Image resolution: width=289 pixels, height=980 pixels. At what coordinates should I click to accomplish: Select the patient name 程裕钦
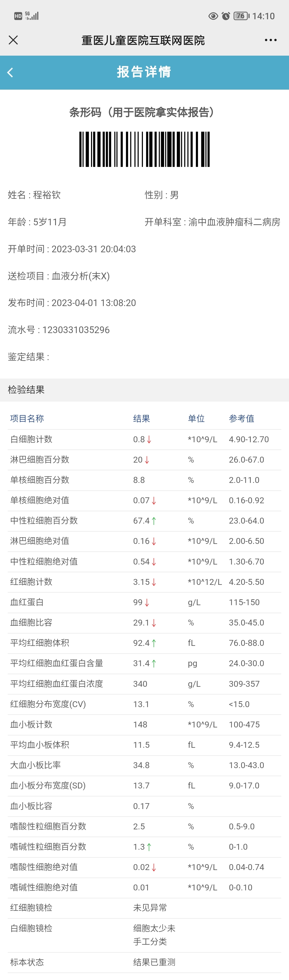[x=47, y=195]
